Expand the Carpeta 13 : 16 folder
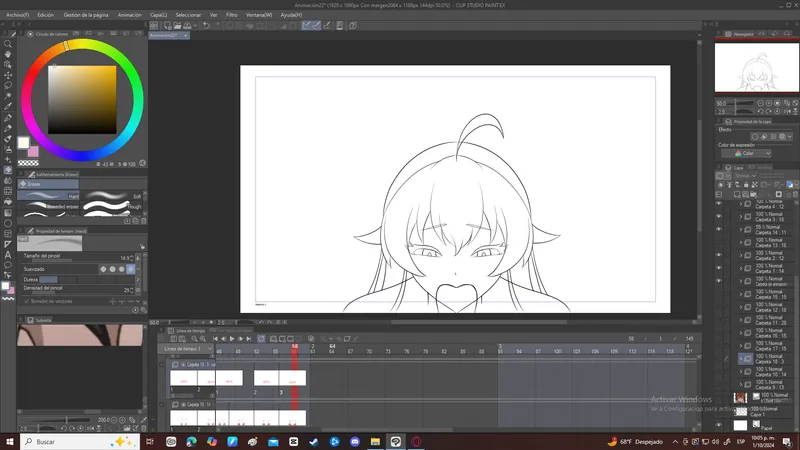The image size is (800, 450). pos(741,242)
